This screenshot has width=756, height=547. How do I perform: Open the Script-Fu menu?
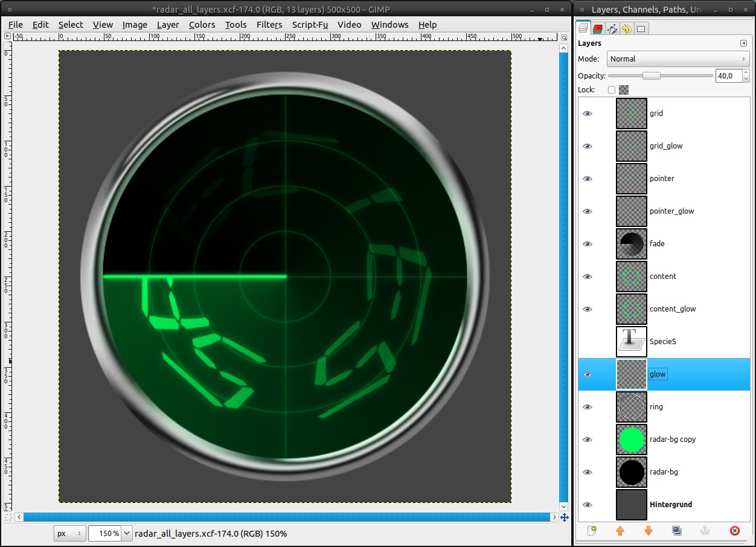[x=310, y=25]
